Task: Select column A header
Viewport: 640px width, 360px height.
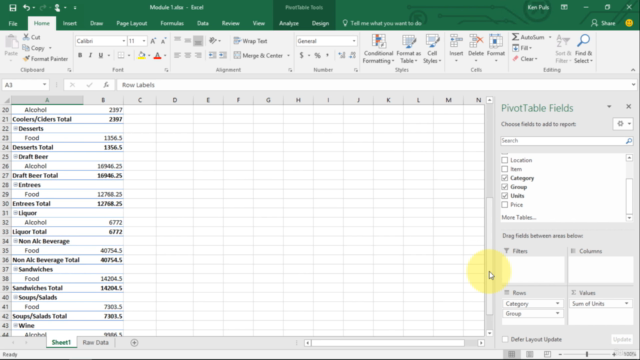Action: click(47, 100)
